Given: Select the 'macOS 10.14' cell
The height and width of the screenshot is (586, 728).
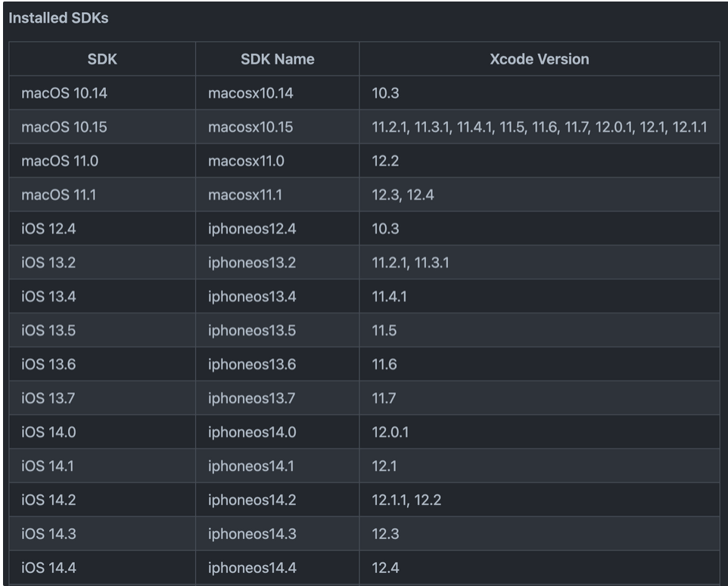Looking at the screenshot, I should tap(102, 93).
